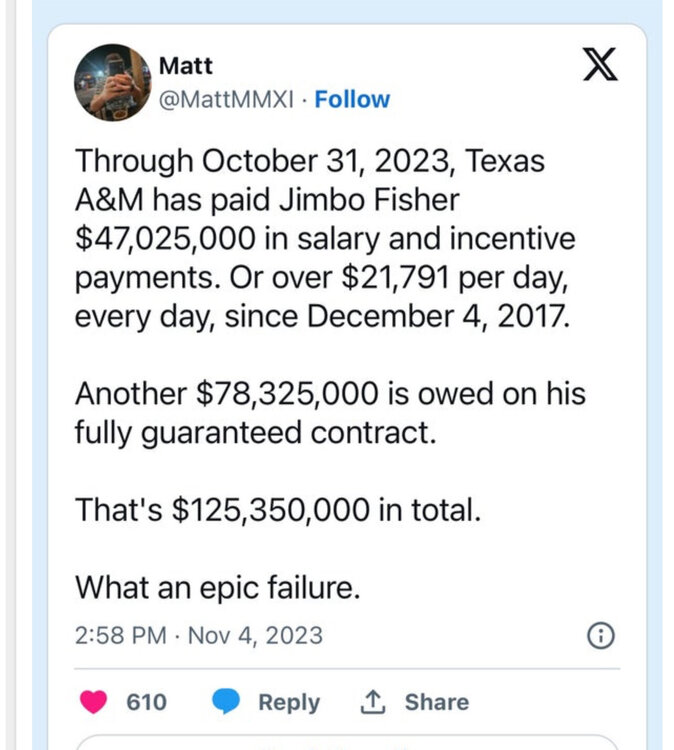
Task: Open the @MattMMXI handle link
Action: 230,99
